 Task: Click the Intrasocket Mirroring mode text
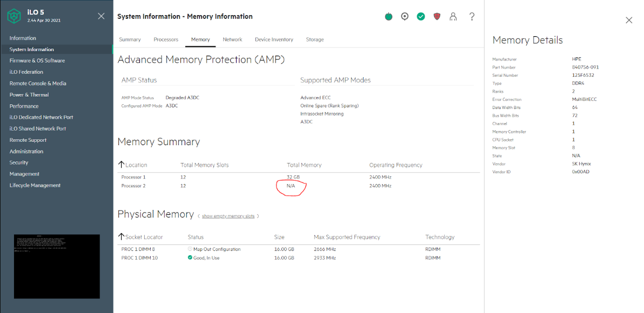[322, 114]
